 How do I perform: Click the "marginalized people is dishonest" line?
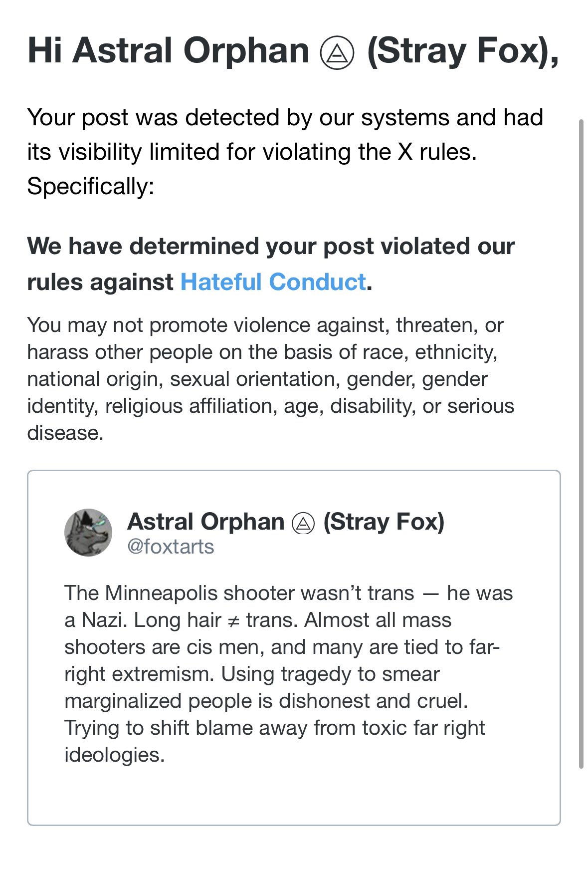coord(266,701)
